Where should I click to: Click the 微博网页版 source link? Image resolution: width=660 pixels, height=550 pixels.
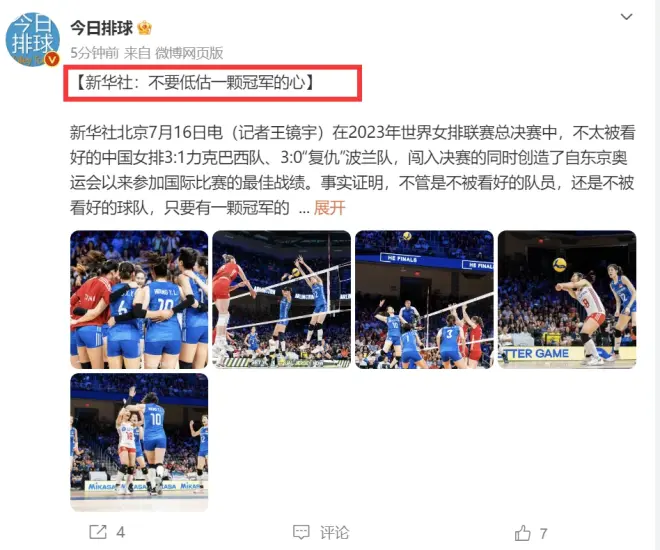[189, 53]
